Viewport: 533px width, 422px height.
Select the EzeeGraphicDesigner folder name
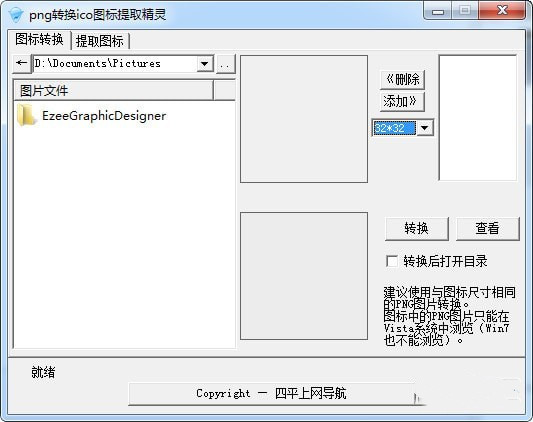pyautogui.click(x=104, y=116)
